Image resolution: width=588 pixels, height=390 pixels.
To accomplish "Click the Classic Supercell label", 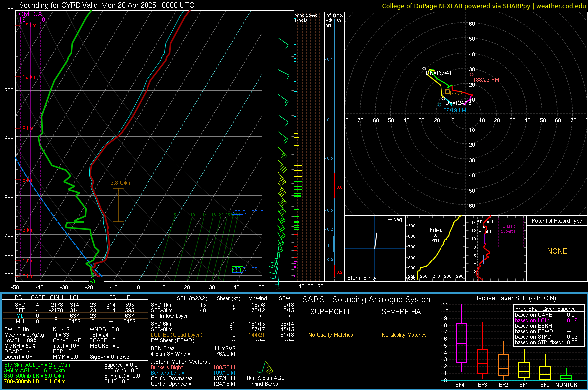I will tap(509, 229).
